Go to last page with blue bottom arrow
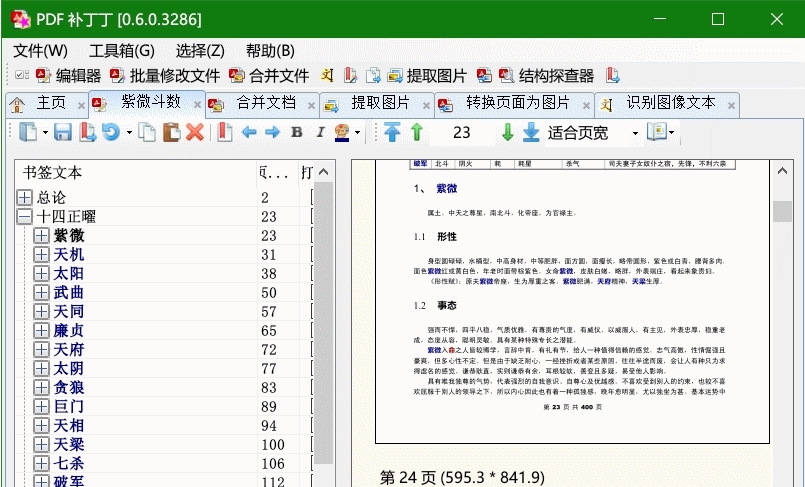The height and width of the screenshot is (487, 805). [x=531, y=132]
